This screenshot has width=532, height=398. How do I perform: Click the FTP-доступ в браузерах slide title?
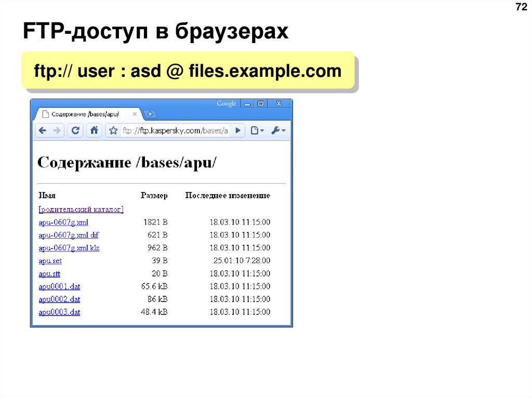click(155, 31)
